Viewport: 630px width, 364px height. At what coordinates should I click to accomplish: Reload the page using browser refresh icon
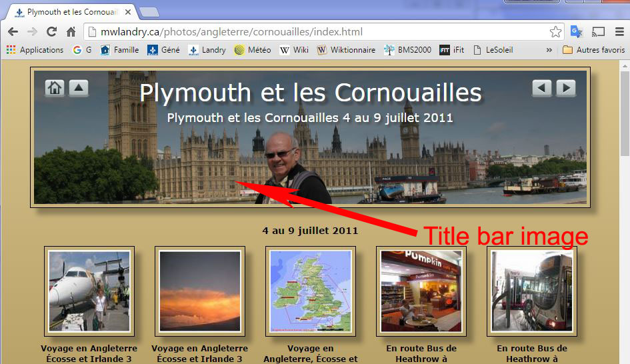[x=51, y=31]
